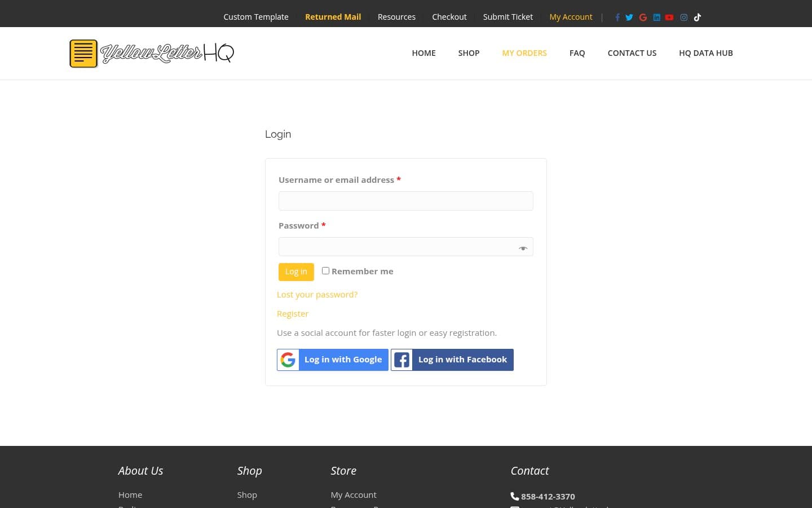Open the LinkedIn social icon in top bar
Viewport: 812px width, 508px height.
tap(656, 17)
